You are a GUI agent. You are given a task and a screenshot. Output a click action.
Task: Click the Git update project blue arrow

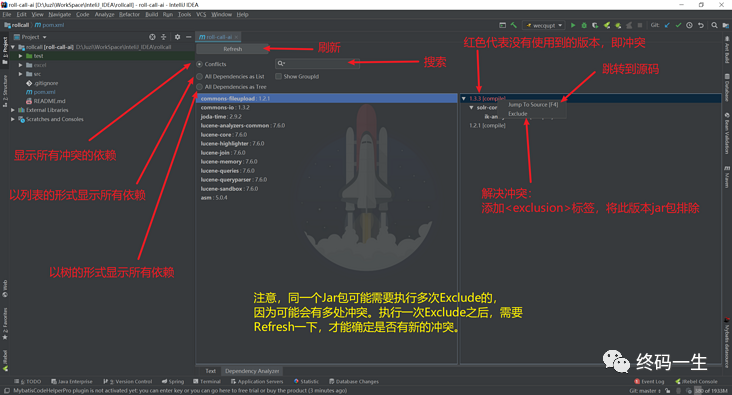[x=667, y=25]
